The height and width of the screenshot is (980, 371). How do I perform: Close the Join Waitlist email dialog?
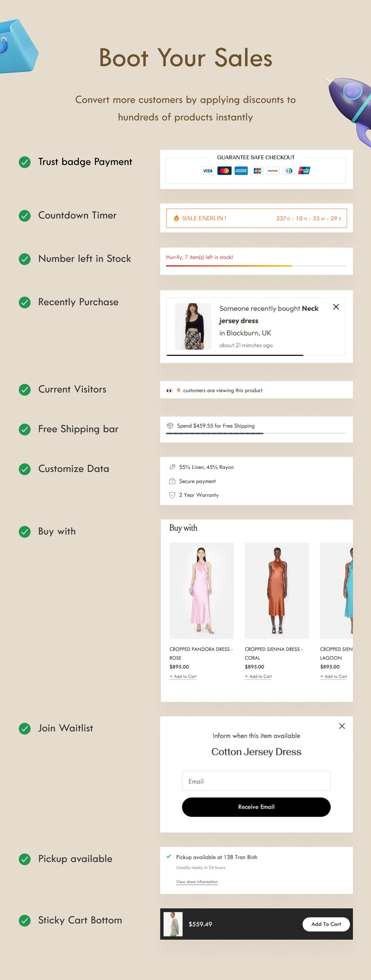tap(342, 726)
